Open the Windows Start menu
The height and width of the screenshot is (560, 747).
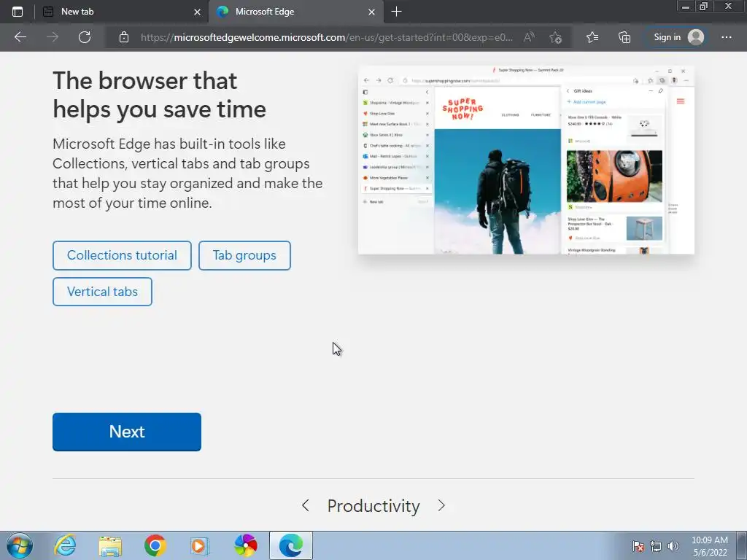[x=20, y=545]
